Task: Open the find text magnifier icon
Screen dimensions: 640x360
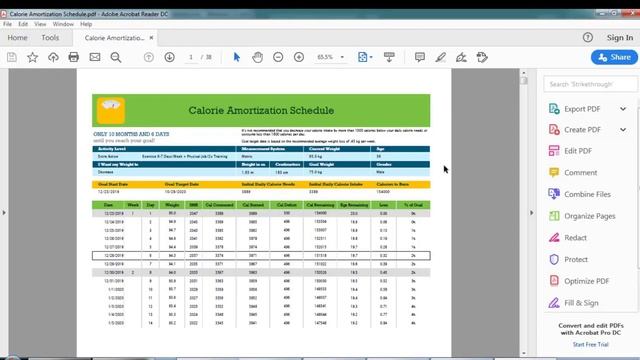Action: tap(116, 57)
